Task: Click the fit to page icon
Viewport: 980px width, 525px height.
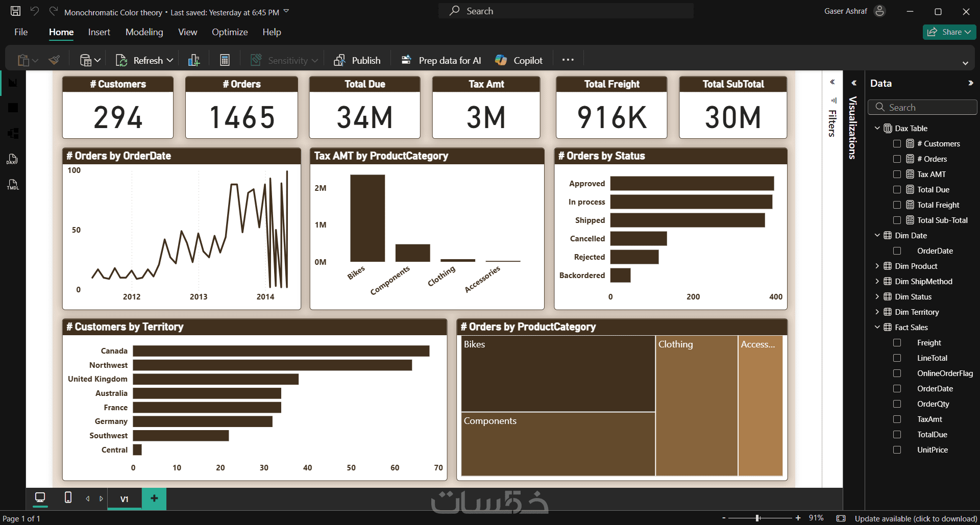Action: pyautogui.click(x=841, y=518)
